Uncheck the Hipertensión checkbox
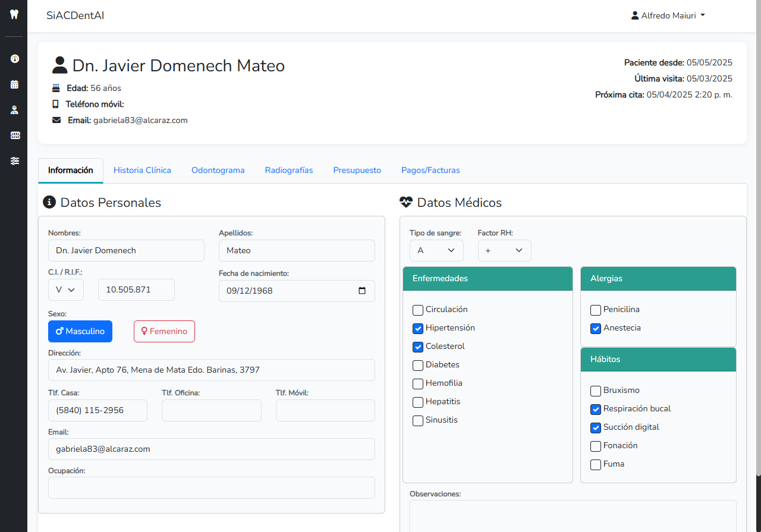This screenshot has width=761, height=532. pyautogui.click(x=418, y=328)
